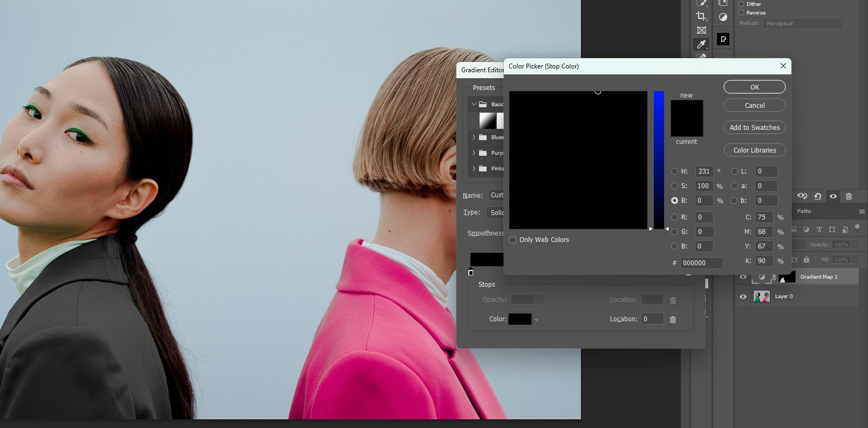Click the view previous state icon in Properties
The height and width of the screenshot is (428, 868).
click(x=802, y=196)
